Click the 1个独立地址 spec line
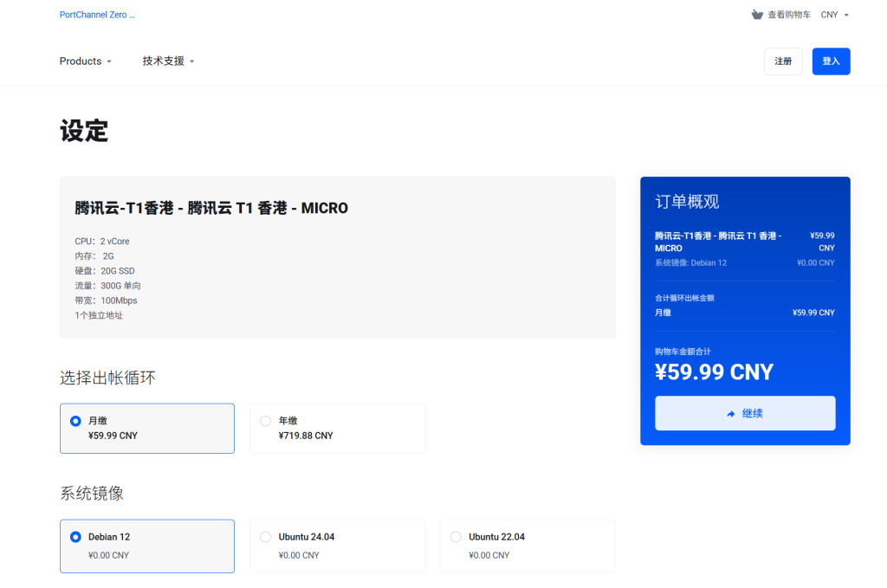This screenshot has width=887, height=588. tap(99, 315)
